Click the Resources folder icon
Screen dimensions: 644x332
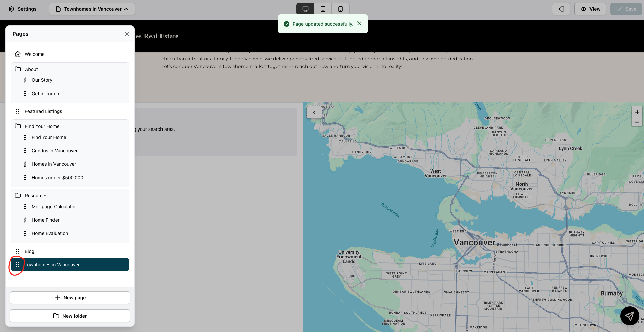pos(18,195)
